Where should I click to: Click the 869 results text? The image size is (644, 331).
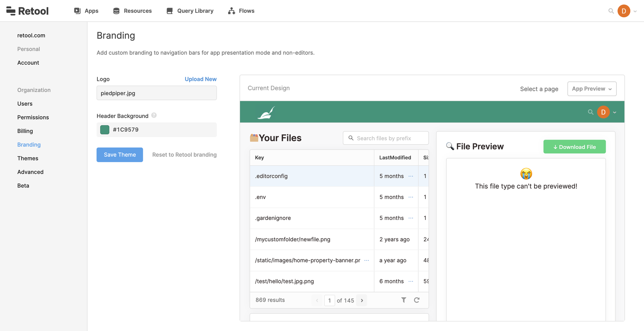tap(270, 300)
